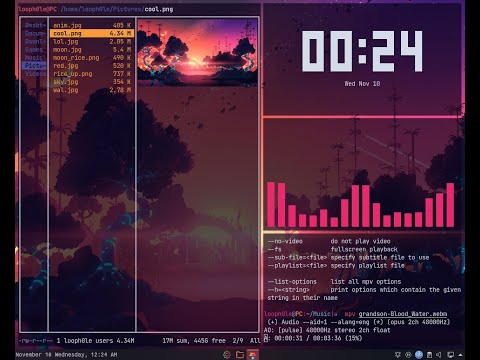This screenshot has height=360, width=480.
Task: Click the monitor display tray icon
Action: (x=450, y=355)
